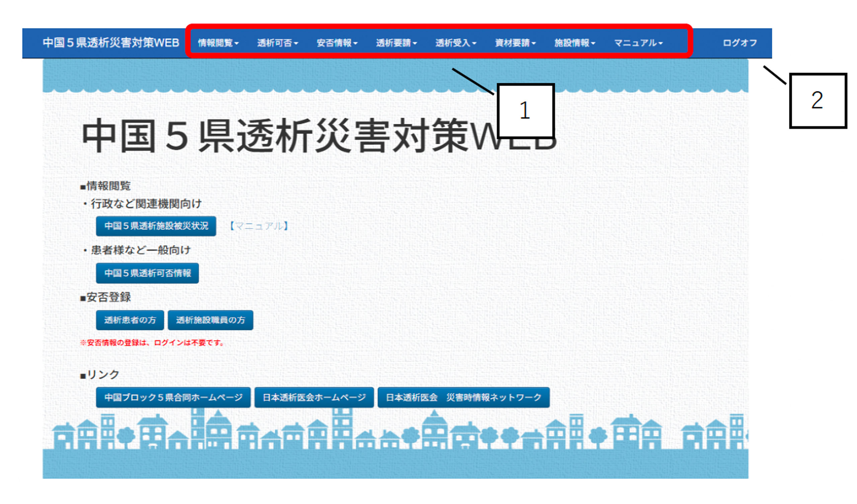Expand the 資材要請 navigation menu
This screenshot has height=504, width=857.
click(515, 43)
